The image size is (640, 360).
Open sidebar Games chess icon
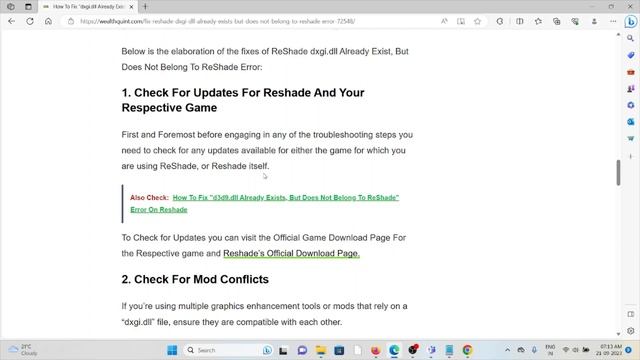coord(631,89)
